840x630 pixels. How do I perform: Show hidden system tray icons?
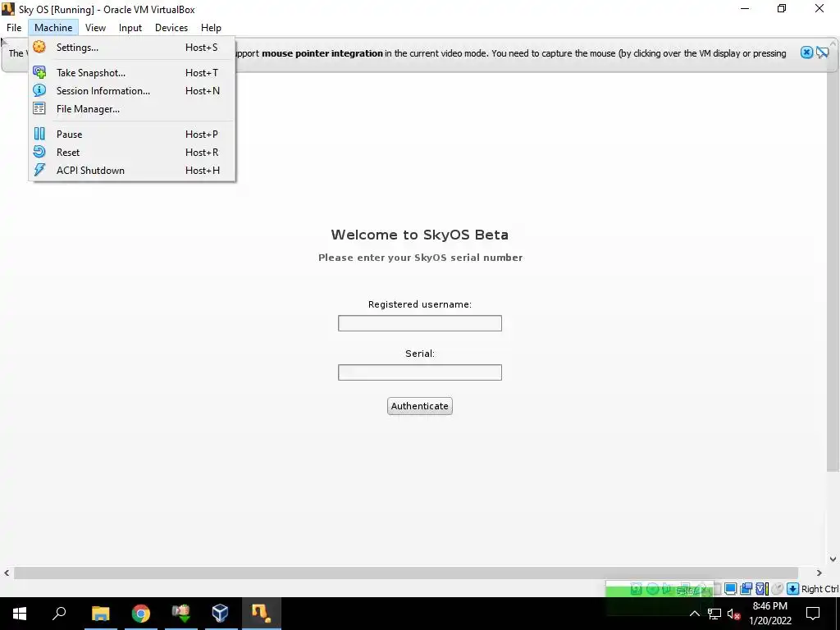[x=694, y=614]
